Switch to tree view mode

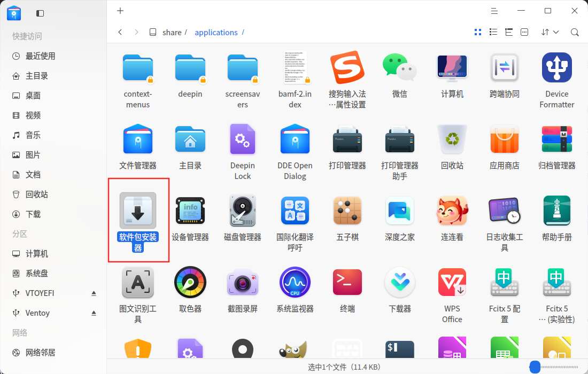click(x=509, y=32)
